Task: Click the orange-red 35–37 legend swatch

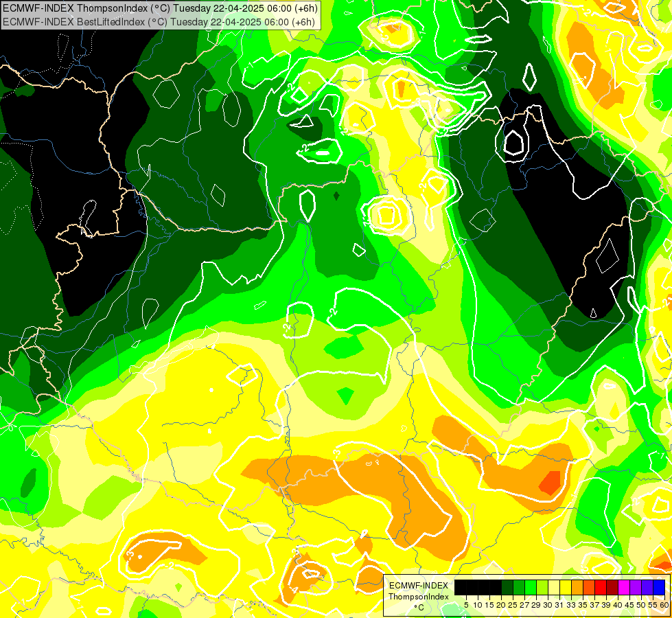Action: point(589,588)
